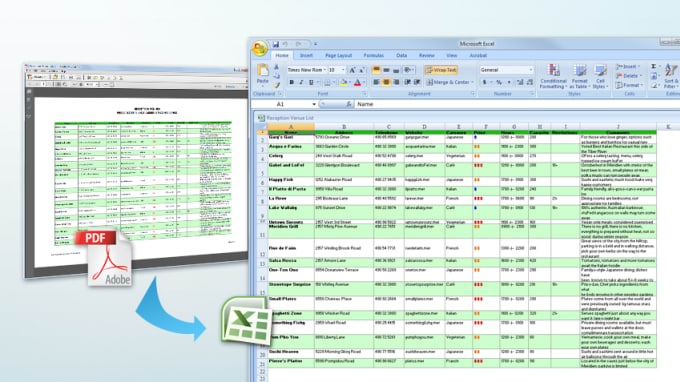
Task: Open the View ribbon tab
Action: pos(451,56)
